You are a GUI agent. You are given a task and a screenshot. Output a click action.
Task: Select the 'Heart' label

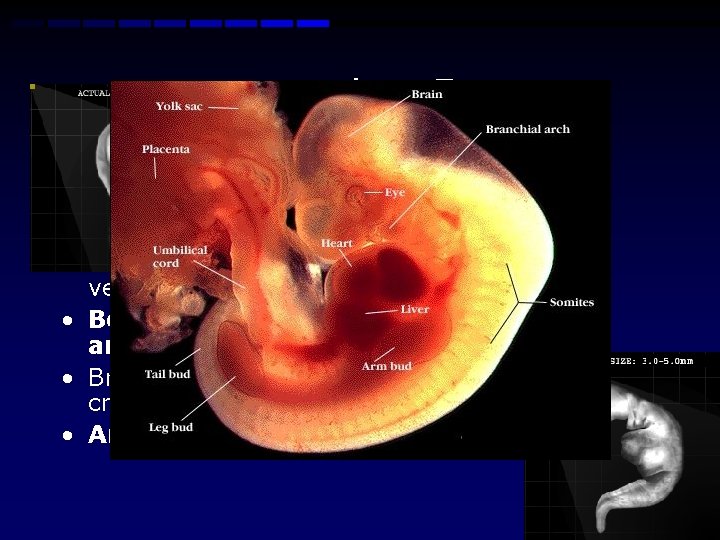(x=337, y=243)
